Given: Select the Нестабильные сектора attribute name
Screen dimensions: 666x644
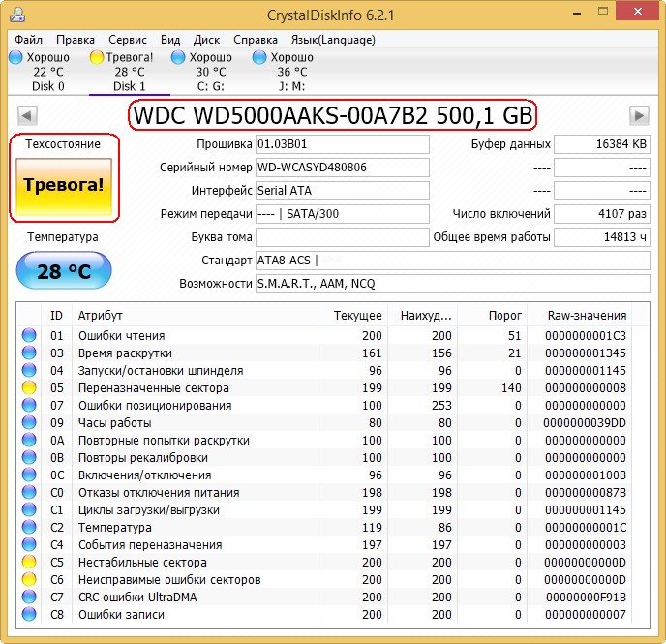Looking at the screenshot, I should [142, 562].
